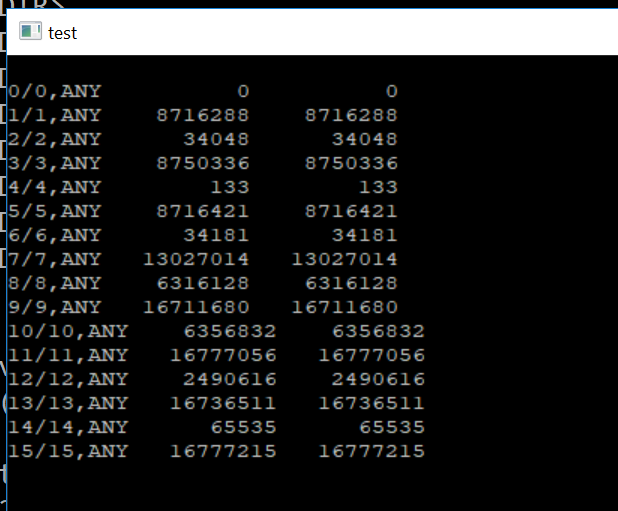Select the "3/3,ANY" row label
Image resolution: width=618 pixels, height=511 pixels.
point(55,164)
